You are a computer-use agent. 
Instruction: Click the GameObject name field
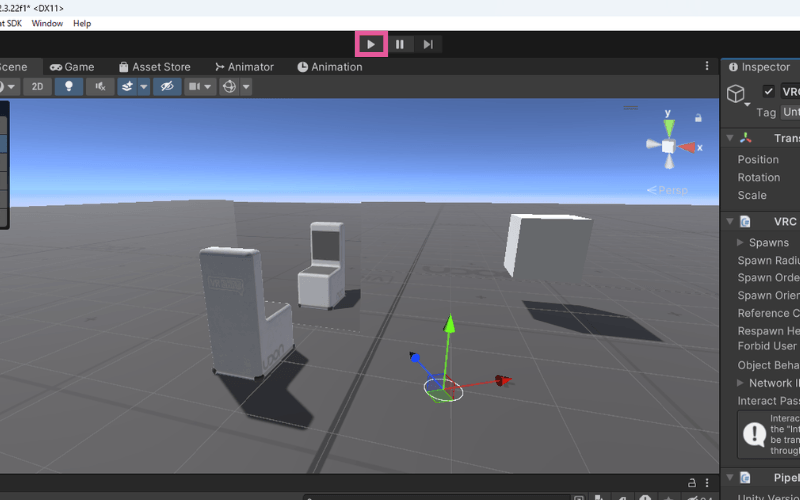click(x=790, y=91)
